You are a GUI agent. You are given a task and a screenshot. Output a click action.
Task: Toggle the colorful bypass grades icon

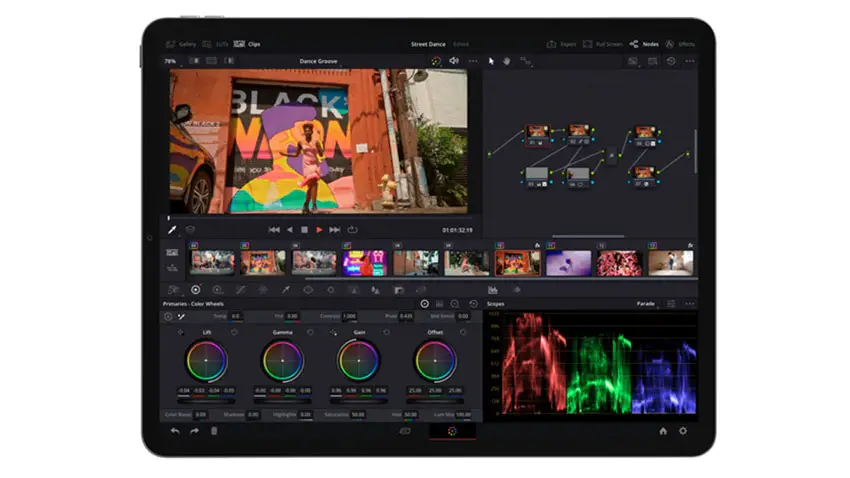pos(436,61)
